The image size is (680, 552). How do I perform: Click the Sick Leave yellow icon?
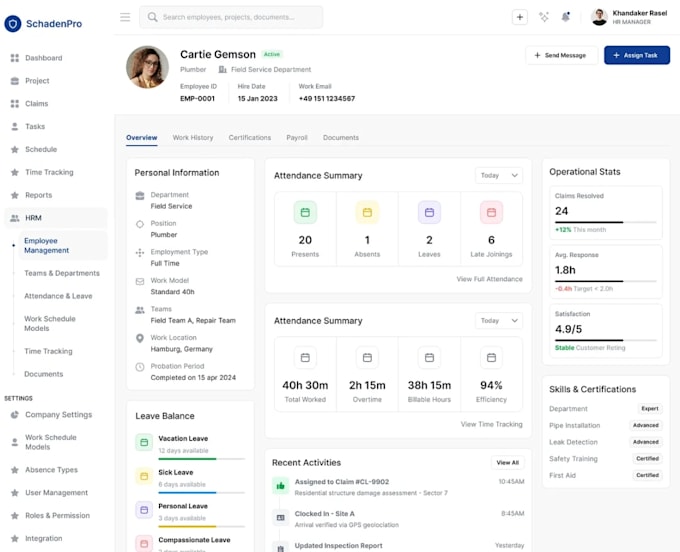click(x=144, y=476)
